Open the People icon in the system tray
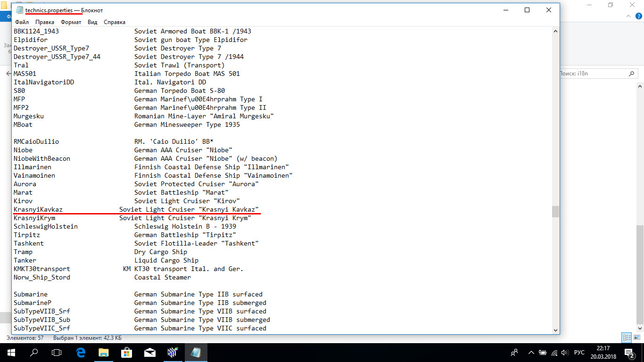The width and height of the screenshot is (644, 362). pos(515,353)
